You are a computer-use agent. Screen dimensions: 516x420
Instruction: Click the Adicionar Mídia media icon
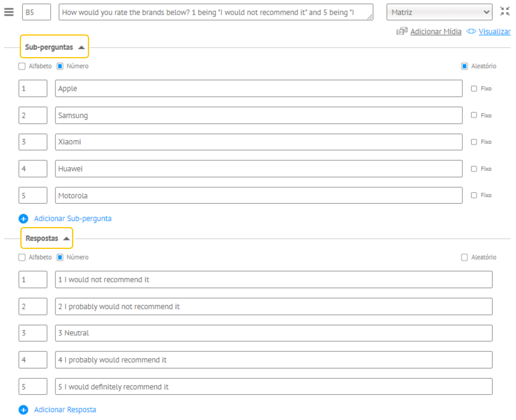pos(402,31)
